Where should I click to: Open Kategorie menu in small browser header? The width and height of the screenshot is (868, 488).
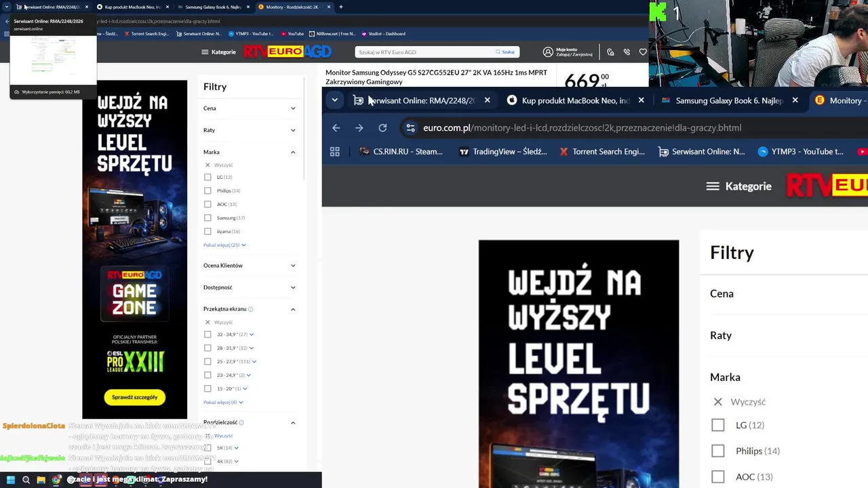point(218,52)
